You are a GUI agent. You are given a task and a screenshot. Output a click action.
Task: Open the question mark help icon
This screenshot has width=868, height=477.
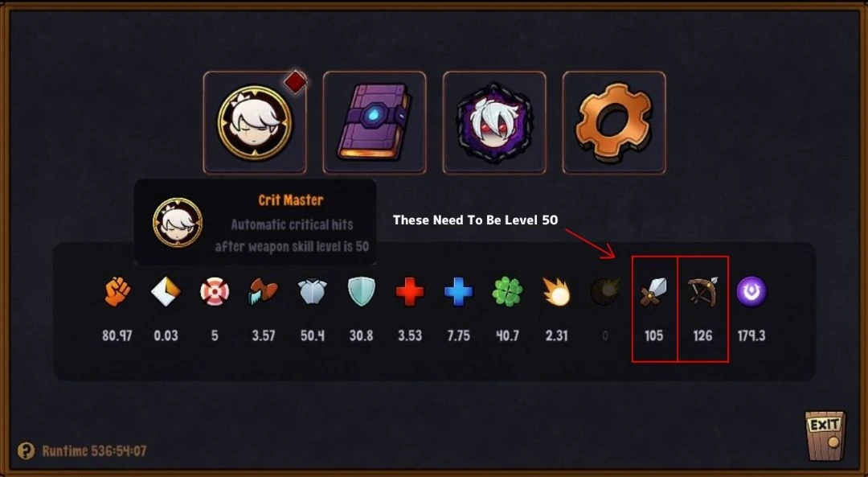pos(26,450)
